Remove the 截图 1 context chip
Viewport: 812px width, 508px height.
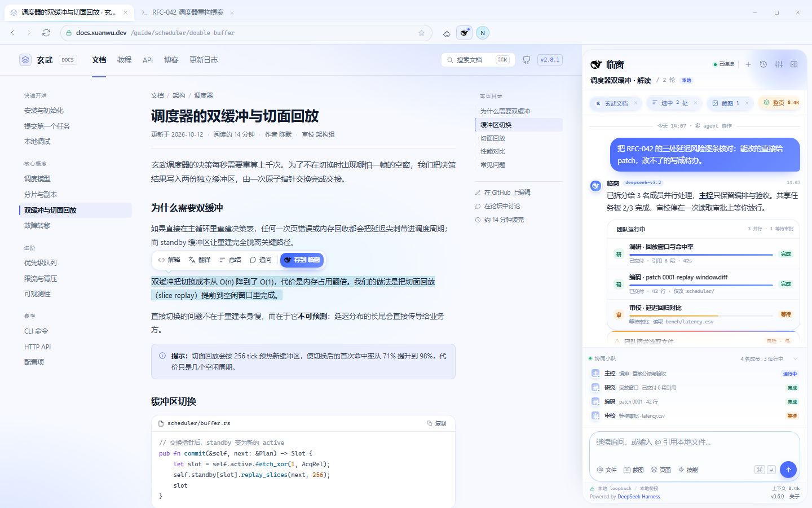tap(747, 103)
